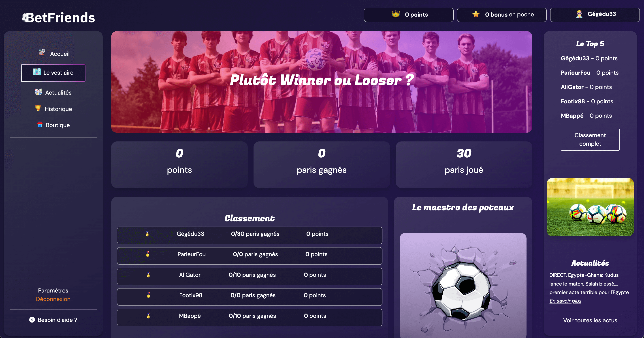Image resolution: width=644 pixels, height=338 pixels.
Task: Open Le vestiaire menu item
Action: (53, 73)
